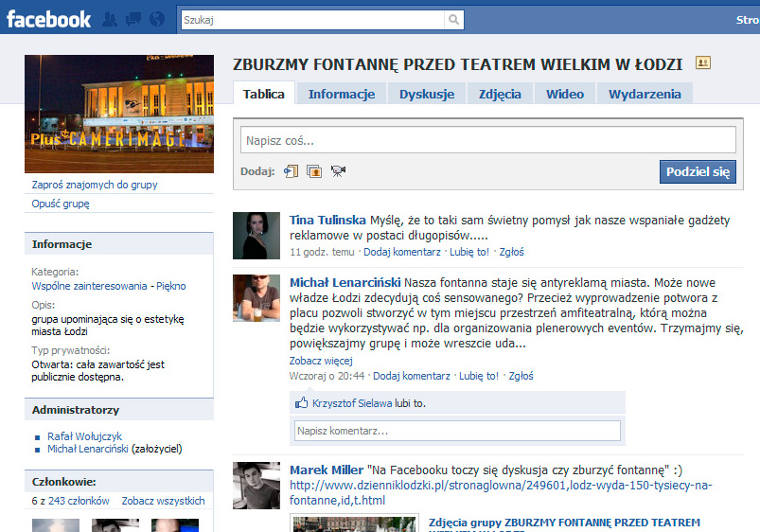Open Michał Lenarciński link under Administratorzy
The height and width of the screenshot is (532, 760).
tap(88, 449)
